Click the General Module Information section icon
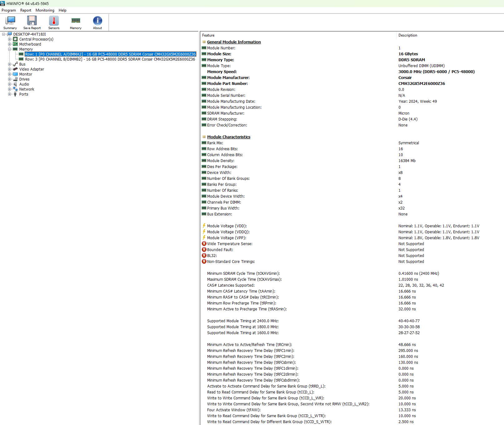 tap(204, 42)
